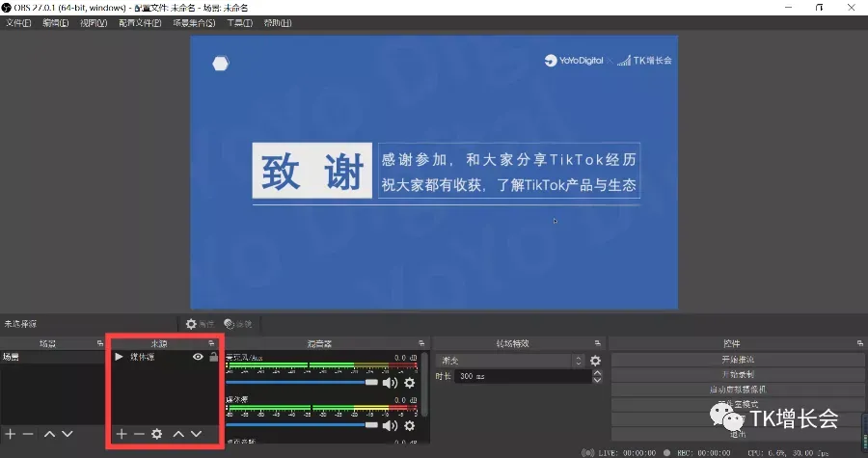Click the gray recording status dot
The width and height of the screenshot is (868, 458).
click(x=667, y=452)
